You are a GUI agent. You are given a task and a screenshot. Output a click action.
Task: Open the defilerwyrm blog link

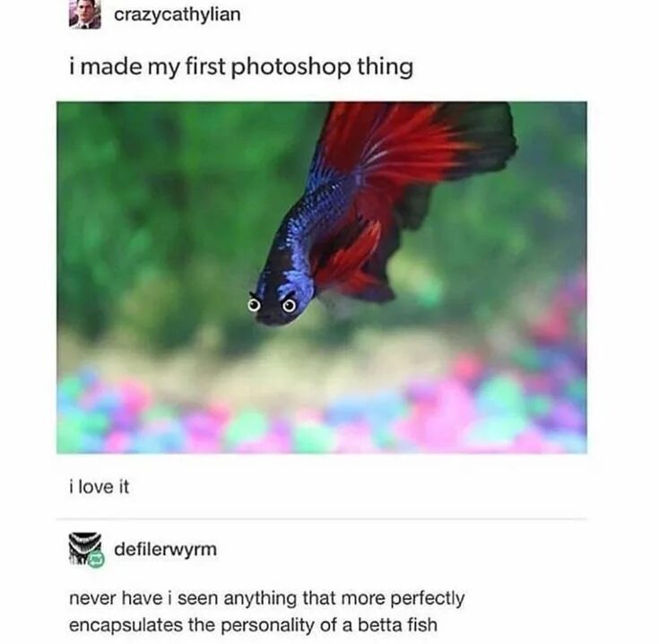165,549
